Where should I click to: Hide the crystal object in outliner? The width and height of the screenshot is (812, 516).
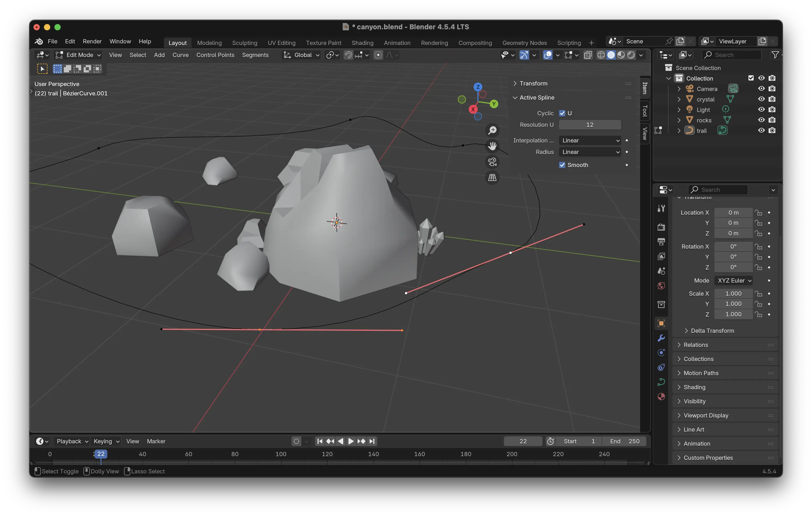tap(761, 99)
